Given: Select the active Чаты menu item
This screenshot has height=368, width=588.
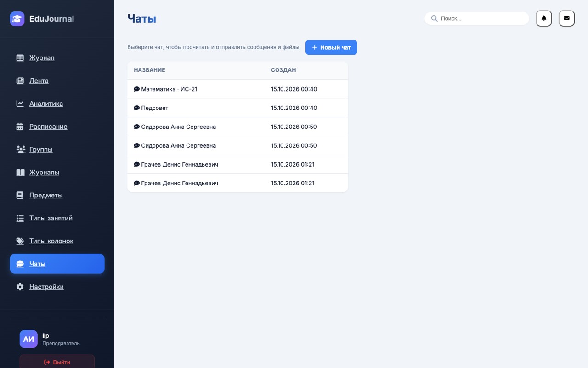Looking at the screenshot, I should pos(57,264).
